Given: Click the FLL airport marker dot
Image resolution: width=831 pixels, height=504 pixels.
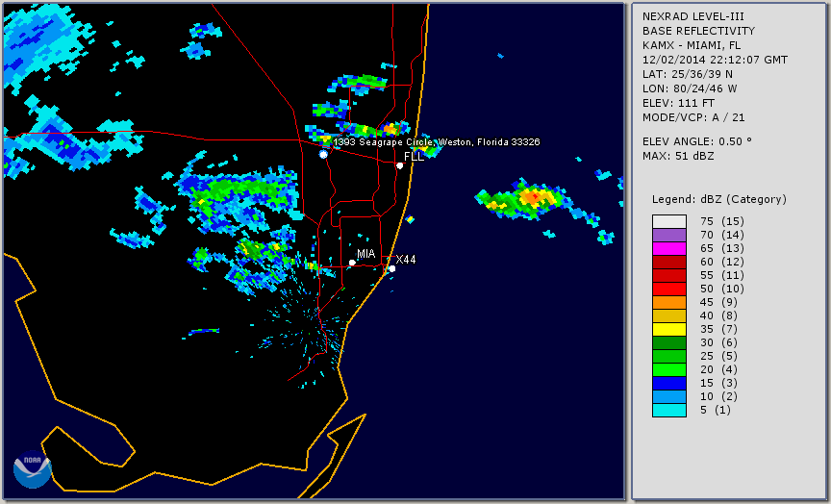Looking at the screenshot, I should point(400,165).
